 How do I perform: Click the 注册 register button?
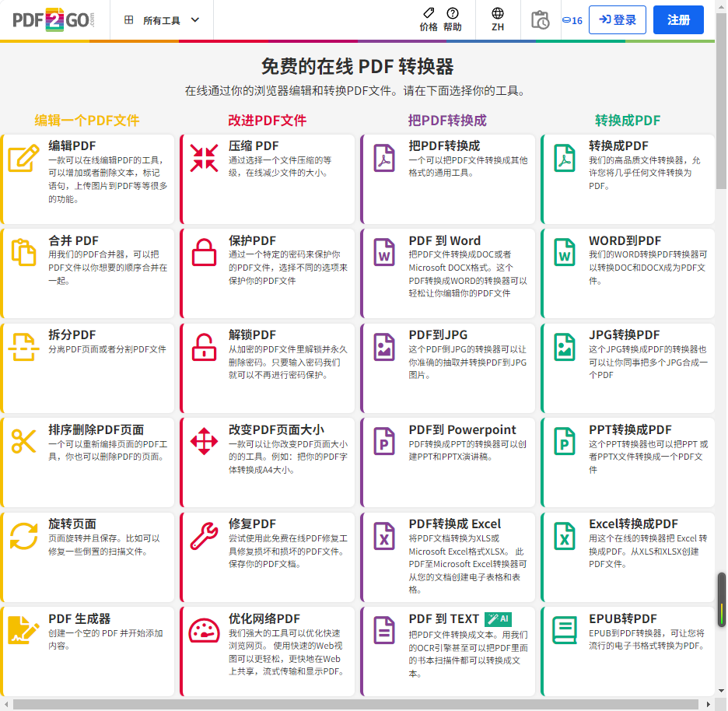(678, 20)
